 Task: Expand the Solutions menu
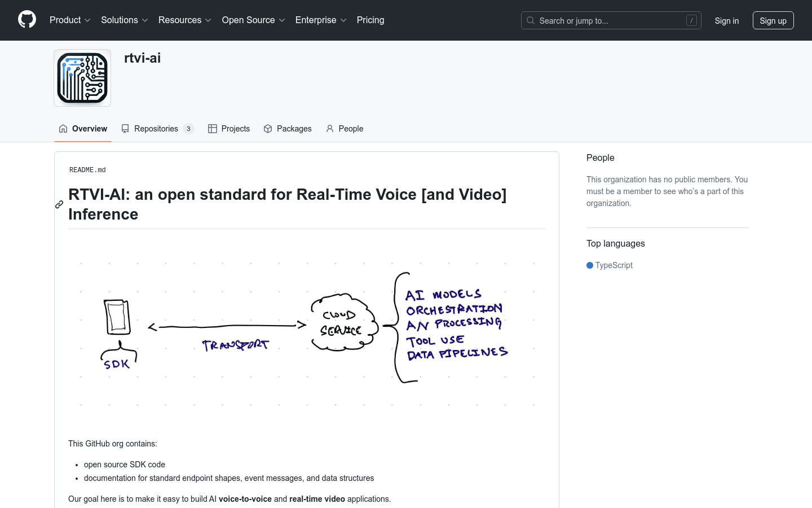click(x=125, y=20)
